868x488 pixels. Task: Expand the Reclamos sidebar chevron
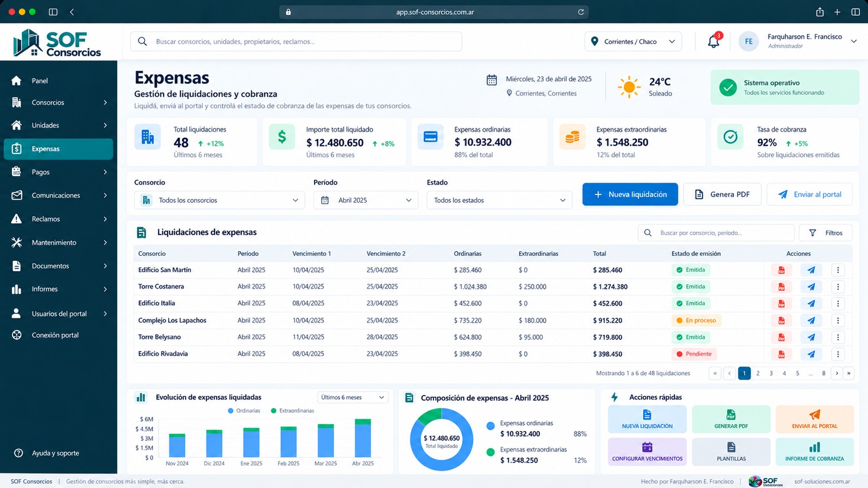(x=105, y=219)
